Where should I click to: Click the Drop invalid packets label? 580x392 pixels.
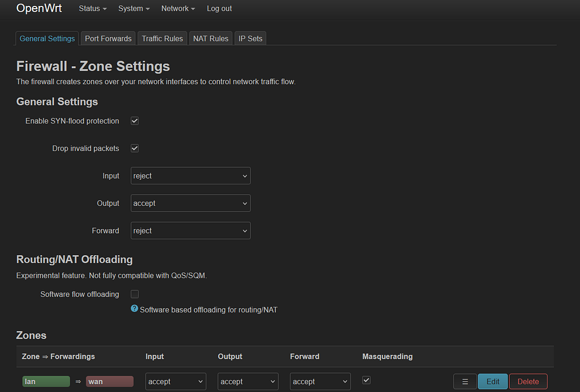pyautogui.click(x=85, y=148)
